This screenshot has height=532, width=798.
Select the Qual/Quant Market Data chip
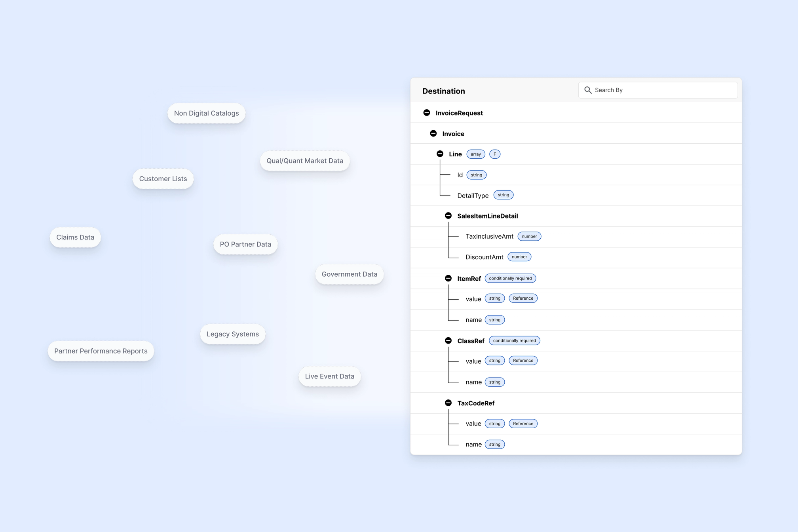tap(305, 161)
